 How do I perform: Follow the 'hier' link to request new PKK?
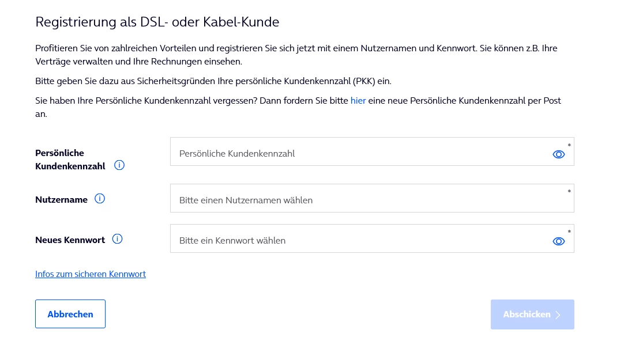point(358,100)
